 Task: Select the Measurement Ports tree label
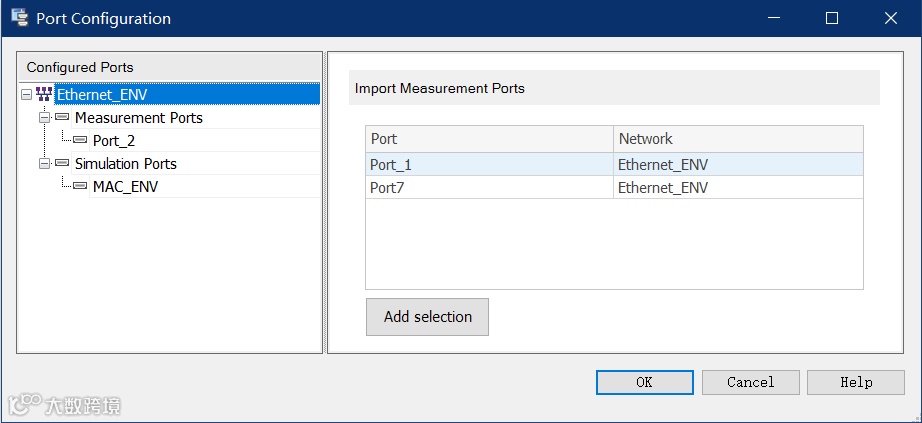click(x=138, y=118)
